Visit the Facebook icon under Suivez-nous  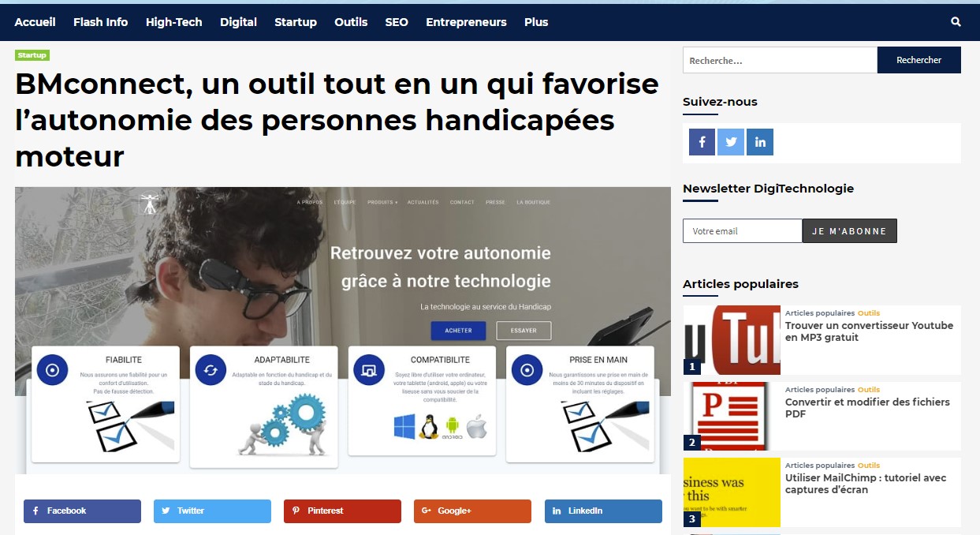702,142
